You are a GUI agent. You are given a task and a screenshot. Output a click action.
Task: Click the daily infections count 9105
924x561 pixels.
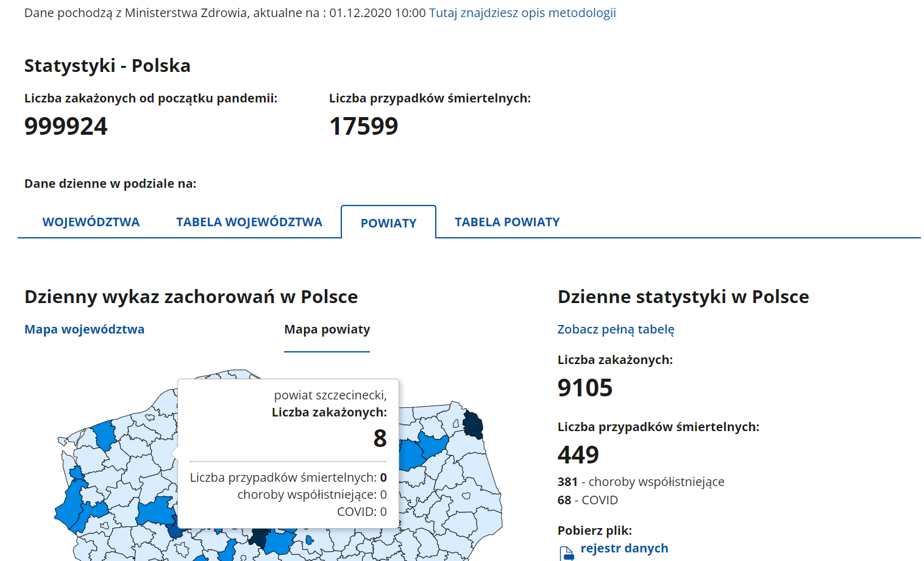[x=585, y=388]
